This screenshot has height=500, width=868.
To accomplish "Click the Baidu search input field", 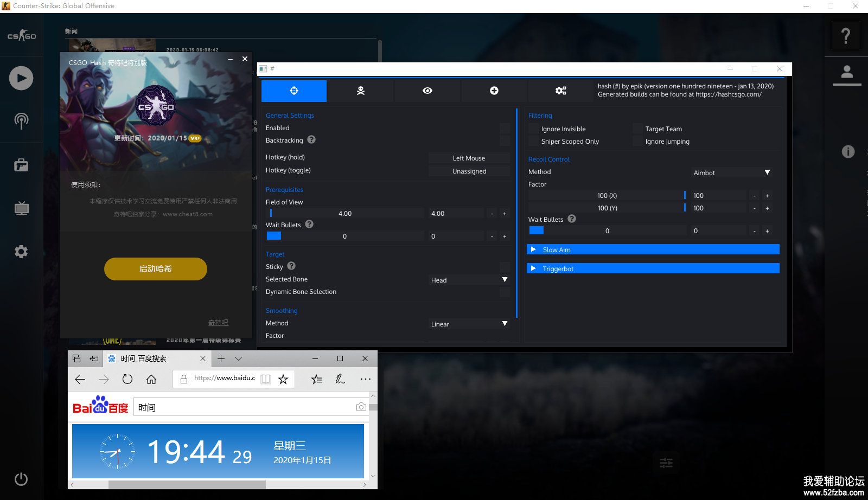I will pyautogui.click(x=244, y=407).
